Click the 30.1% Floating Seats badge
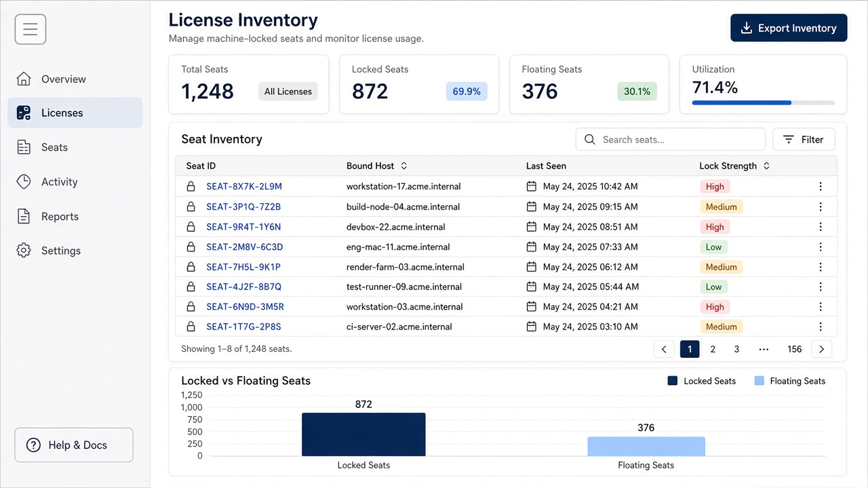The image size is (868, 488). (637, 91)
